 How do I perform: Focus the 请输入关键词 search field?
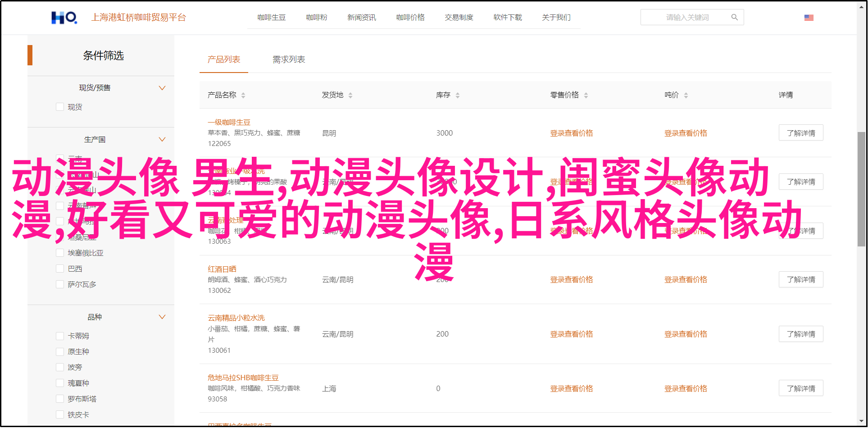[687, 18]
